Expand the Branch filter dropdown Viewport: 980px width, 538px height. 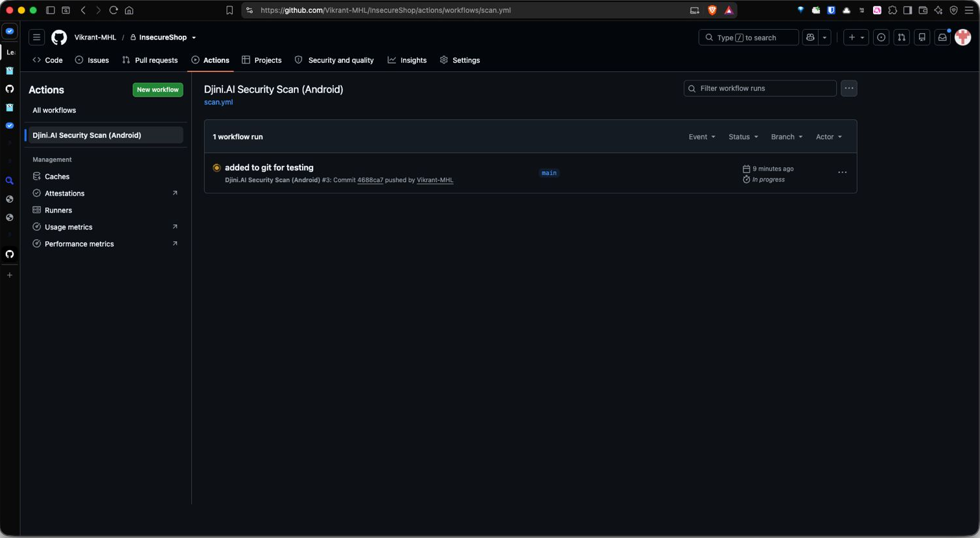787,137
